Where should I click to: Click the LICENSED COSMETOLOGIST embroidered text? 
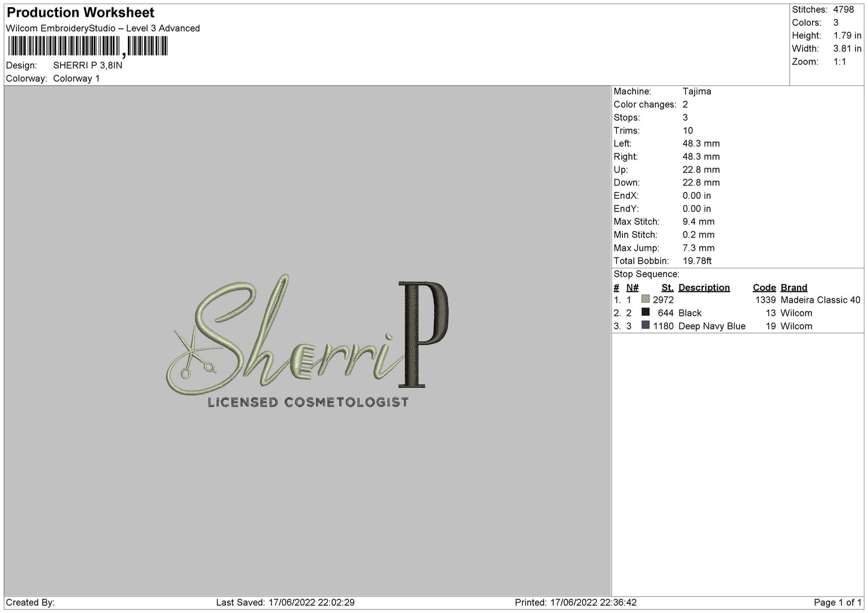308,402
